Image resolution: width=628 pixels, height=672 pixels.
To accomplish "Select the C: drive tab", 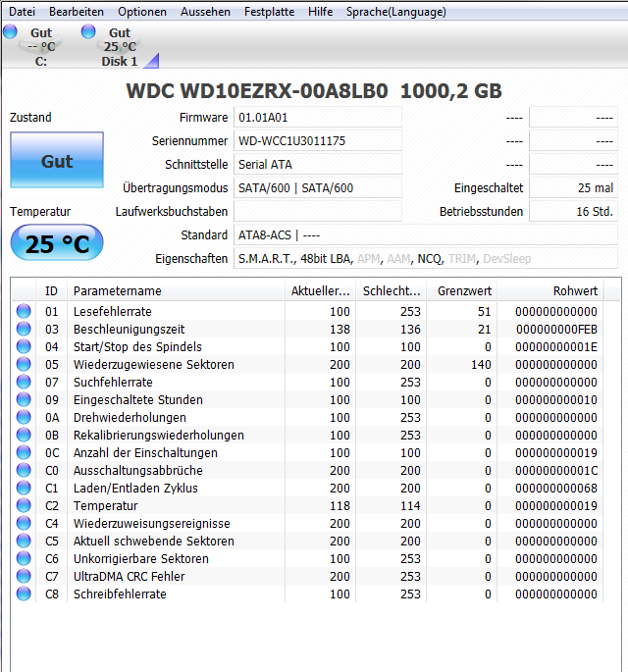I will (x=41, y=47).
